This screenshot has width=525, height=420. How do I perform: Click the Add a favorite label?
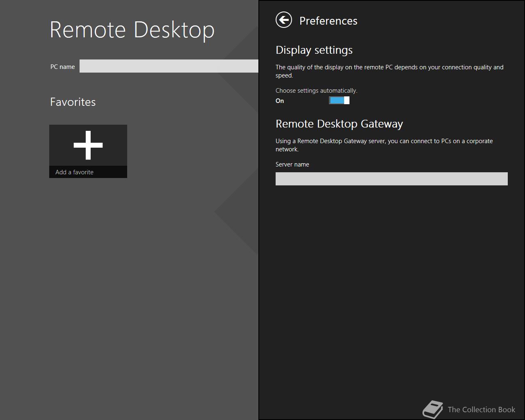click(74, 172)
